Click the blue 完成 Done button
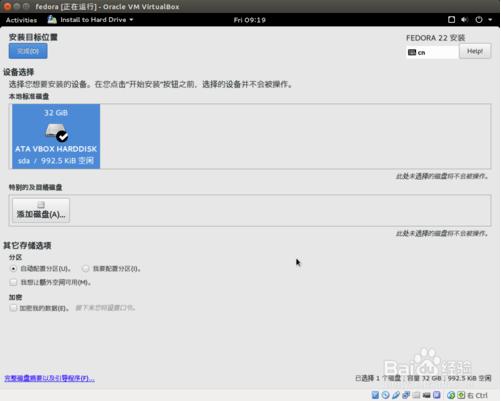This screenshot has height=401, width=501. coord(28,51)
